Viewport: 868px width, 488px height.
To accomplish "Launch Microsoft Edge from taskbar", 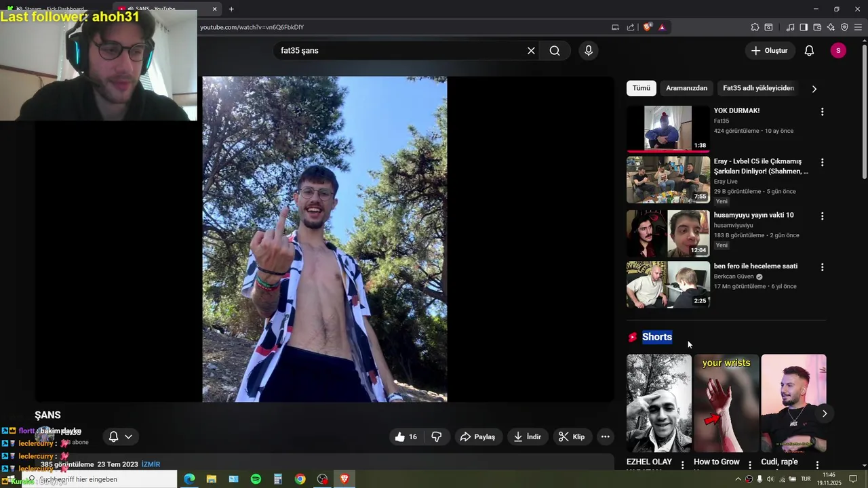I will 189,479.
